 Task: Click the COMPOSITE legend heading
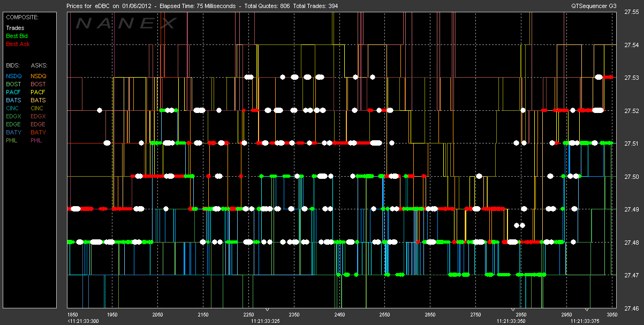tap(21, 17)
